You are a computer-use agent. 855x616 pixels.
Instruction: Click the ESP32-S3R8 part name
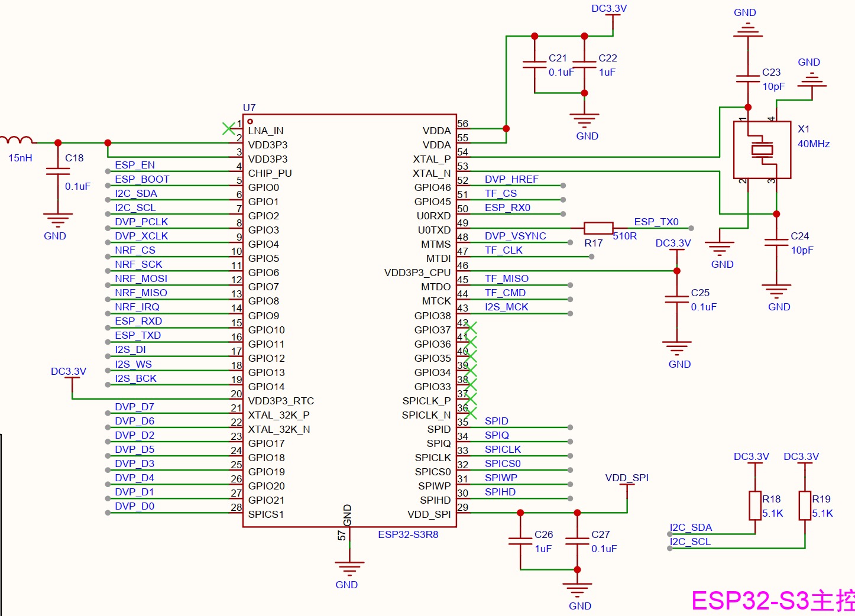click(x=408, y=534)
